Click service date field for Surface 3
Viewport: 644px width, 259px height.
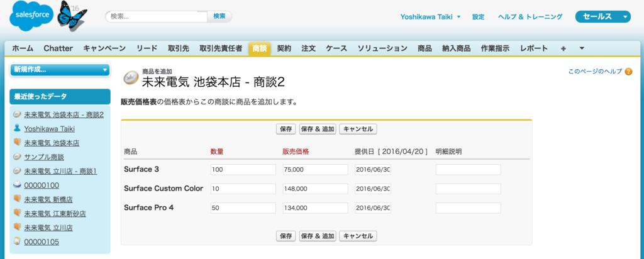point(373,170)
